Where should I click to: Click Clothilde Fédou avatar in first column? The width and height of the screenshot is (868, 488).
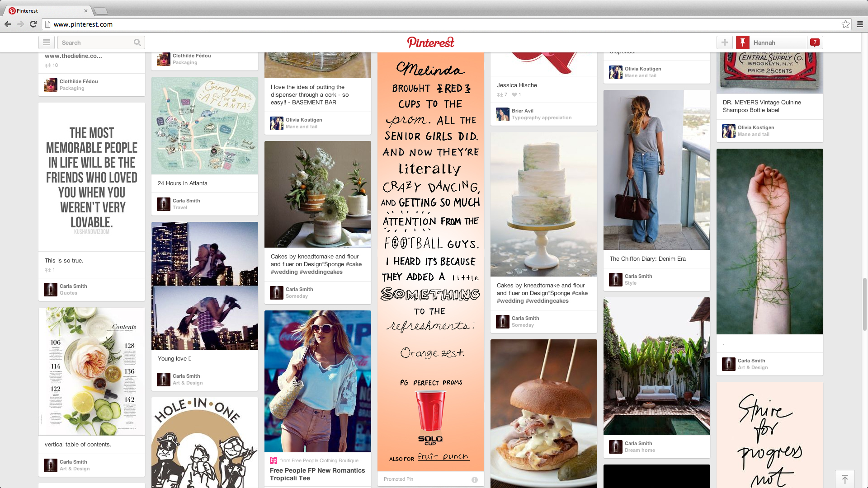coord(51,85)
